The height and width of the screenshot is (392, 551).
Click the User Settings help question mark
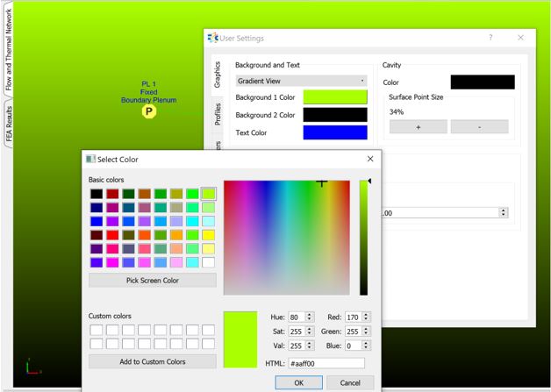[x=490, y=38]
